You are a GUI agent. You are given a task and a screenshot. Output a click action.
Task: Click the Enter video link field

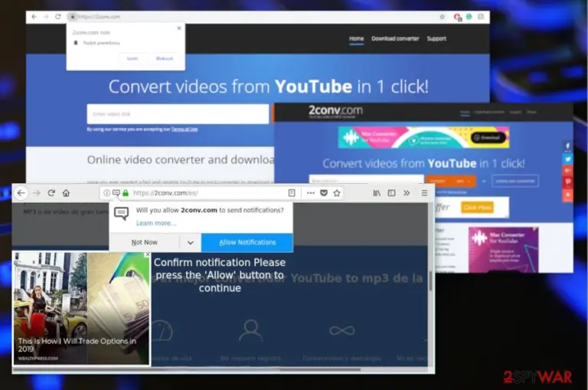(x=178, y=114)
